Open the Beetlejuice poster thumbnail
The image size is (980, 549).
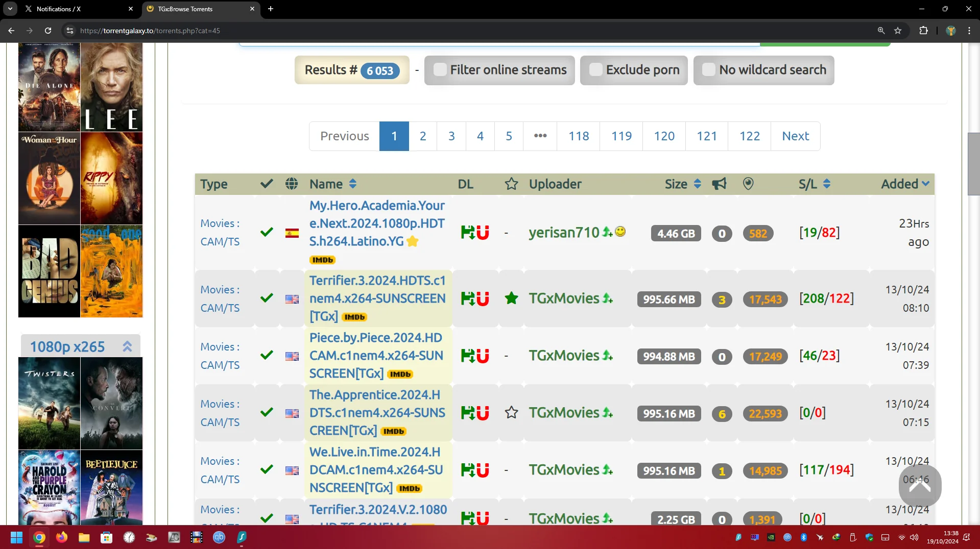[x=111, y=487]
